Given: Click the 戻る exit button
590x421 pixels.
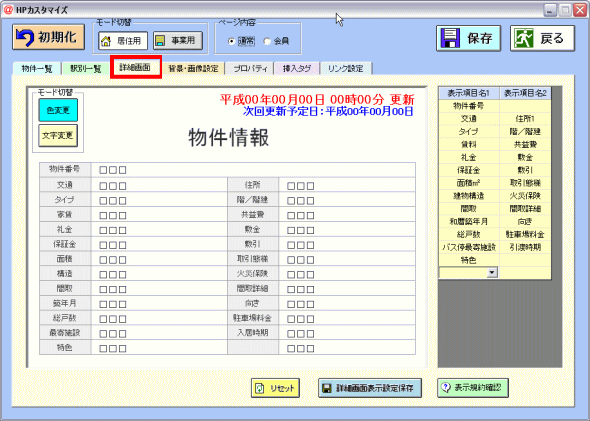Looking at the screenshot, I should pos(542,38).
